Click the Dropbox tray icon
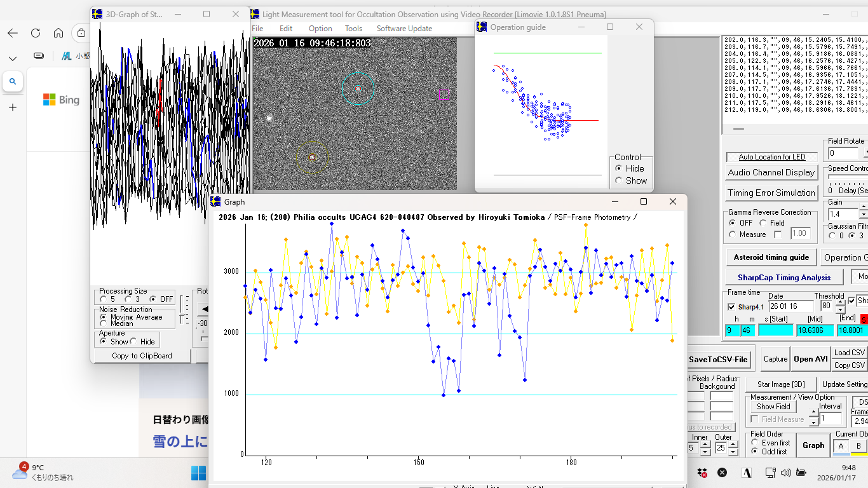 pos(702,473)
